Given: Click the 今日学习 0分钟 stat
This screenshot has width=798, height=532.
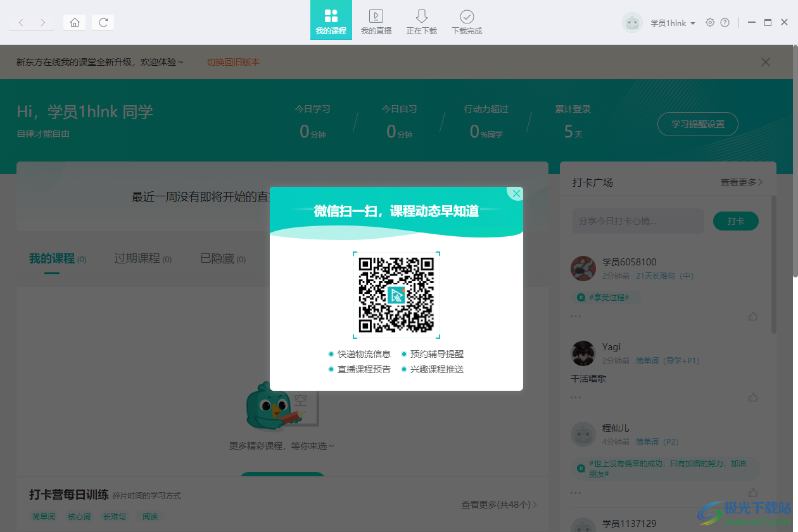Looking at the screenshot, I should coord(313,122).
